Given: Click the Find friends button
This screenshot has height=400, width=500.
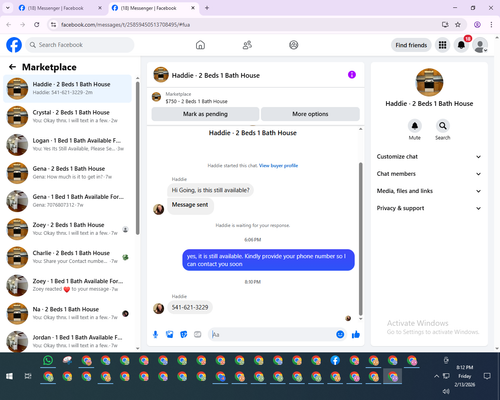Looking at the screenshot, I should click(x=411, y=45).
